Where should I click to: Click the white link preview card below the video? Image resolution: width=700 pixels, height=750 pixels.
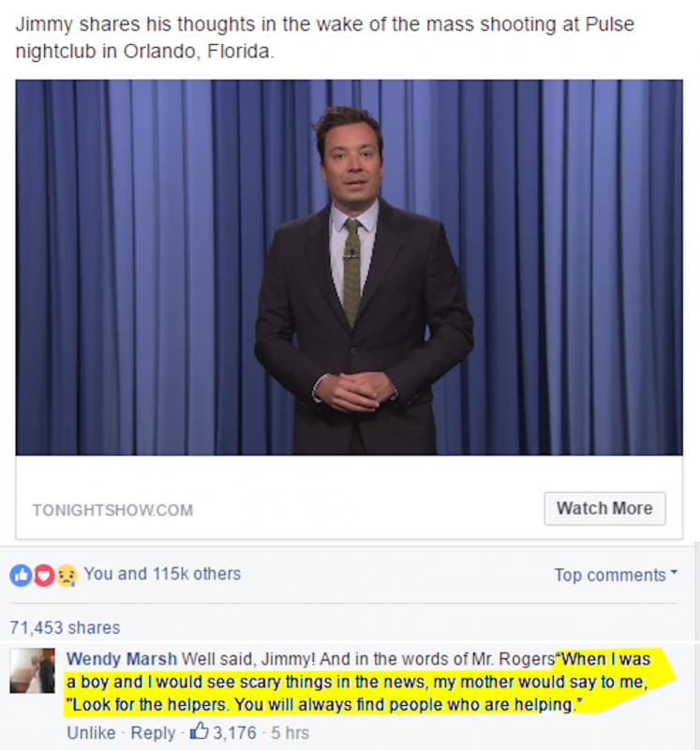click(x=349, y=497)
